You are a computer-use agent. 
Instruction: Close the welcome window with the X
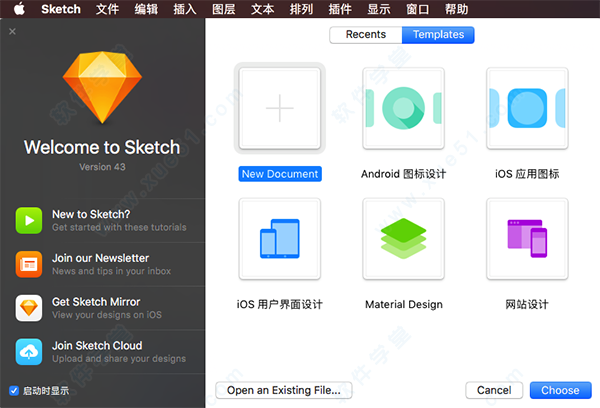pos(12,31)
